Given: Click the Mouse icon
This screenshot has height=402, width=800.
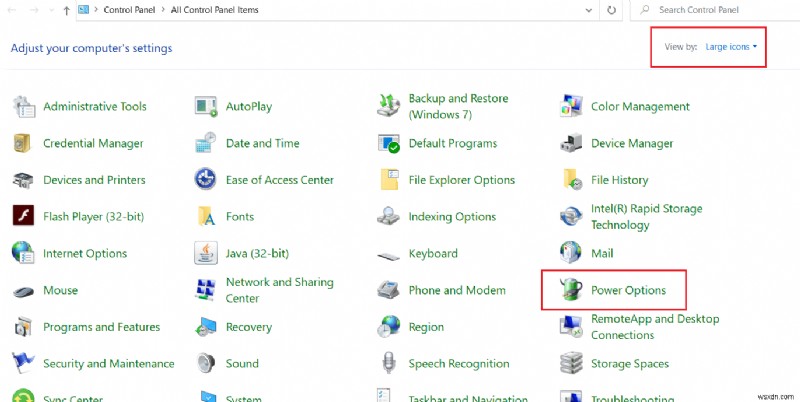Looking at the screenshot, I should click(x=24, y=291).
